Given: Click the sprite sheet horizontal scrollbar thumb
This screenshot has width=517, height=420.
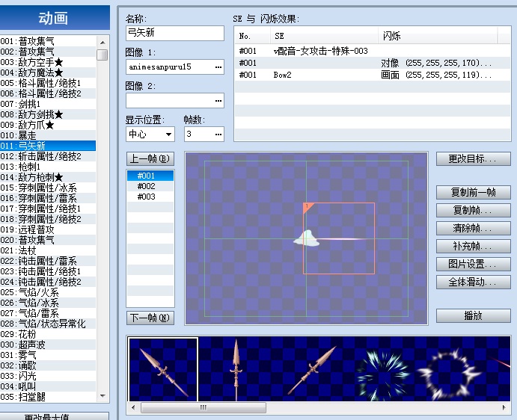Looking at the screenshot, I should click(204, 407).
